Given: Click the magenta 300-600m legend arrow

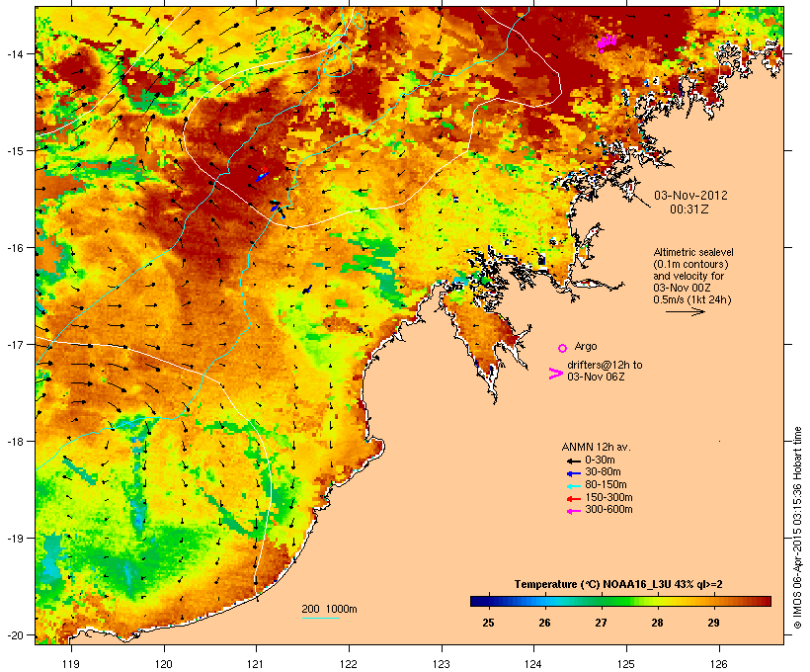Looking at the screenshot, I should [x=573, y=511].
